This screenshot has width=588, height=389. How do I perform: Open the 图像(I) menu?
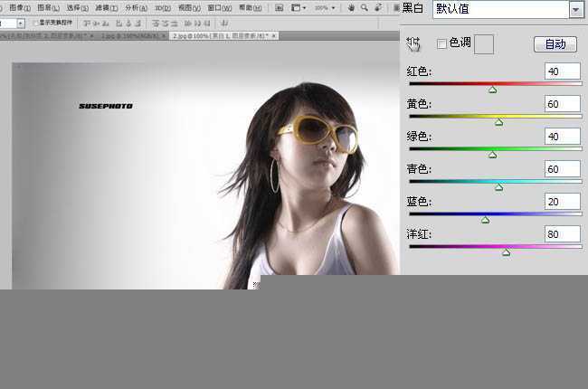[x=20, y=8]
